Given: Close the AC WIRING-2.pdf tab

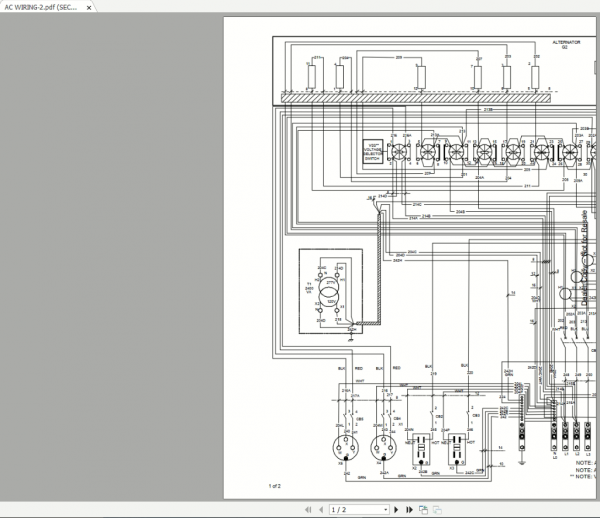Looking at the screenshot, I should click(90, 6).
